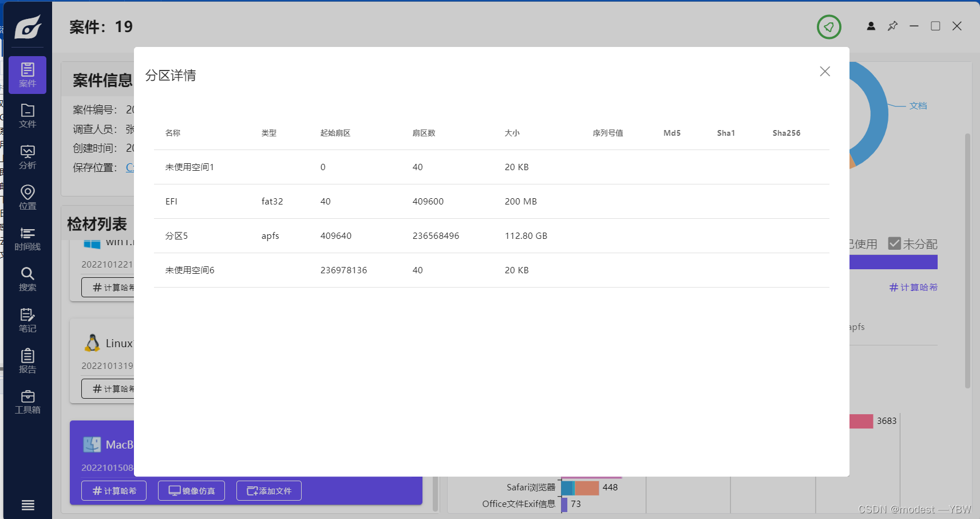Click 计算哈希 button in the MacBook card
This screenshot has width=980, height=519.
pyautogui.click(x=114, y=490)
